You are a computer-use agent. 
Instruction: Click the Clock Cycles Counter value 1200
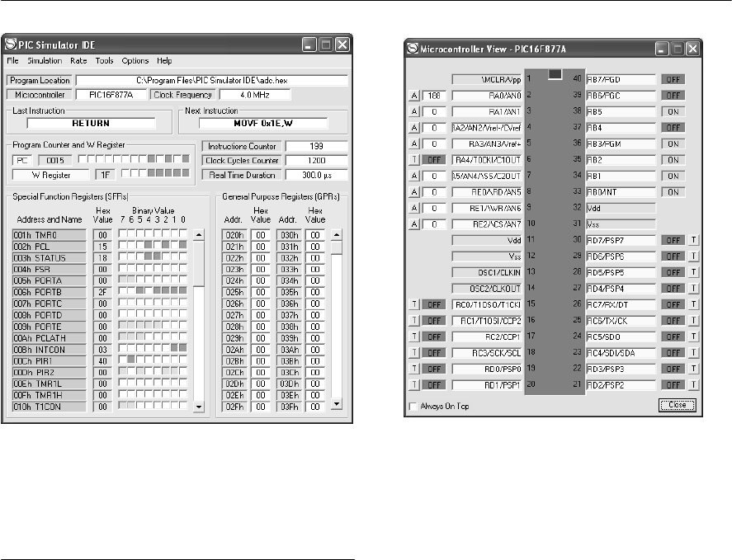tap(317, 161)
